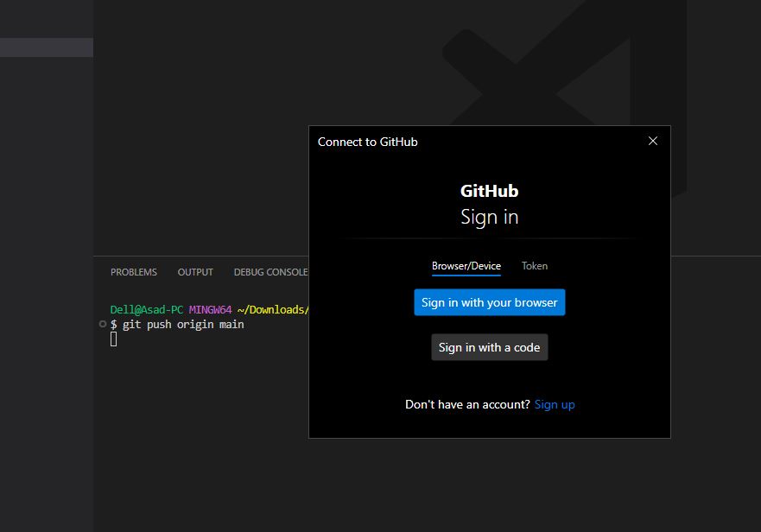Switch to the Output panel tab
Image resolution: width=761 pixels, height=532 pixels.
click(x=195, y=272)
